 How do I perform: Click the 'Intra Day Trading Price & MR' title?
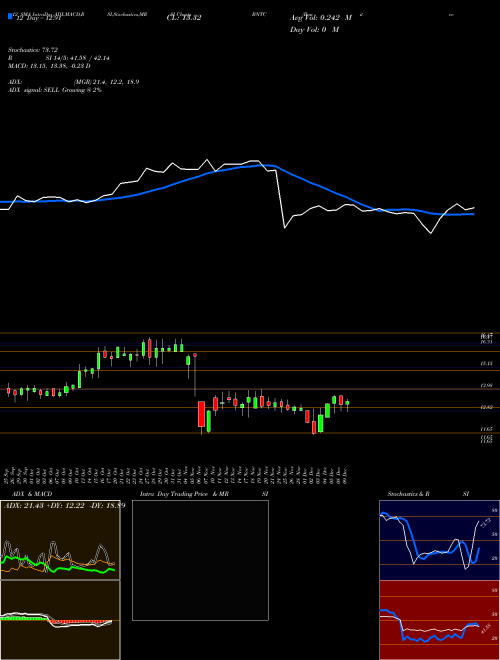(184, 494)
